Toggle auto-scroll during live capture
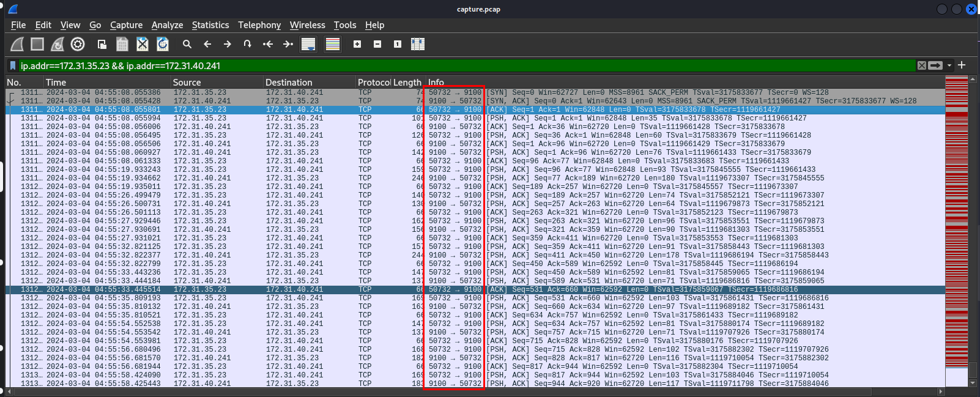Screen dimensions: 980x397 tap(308, 44)
